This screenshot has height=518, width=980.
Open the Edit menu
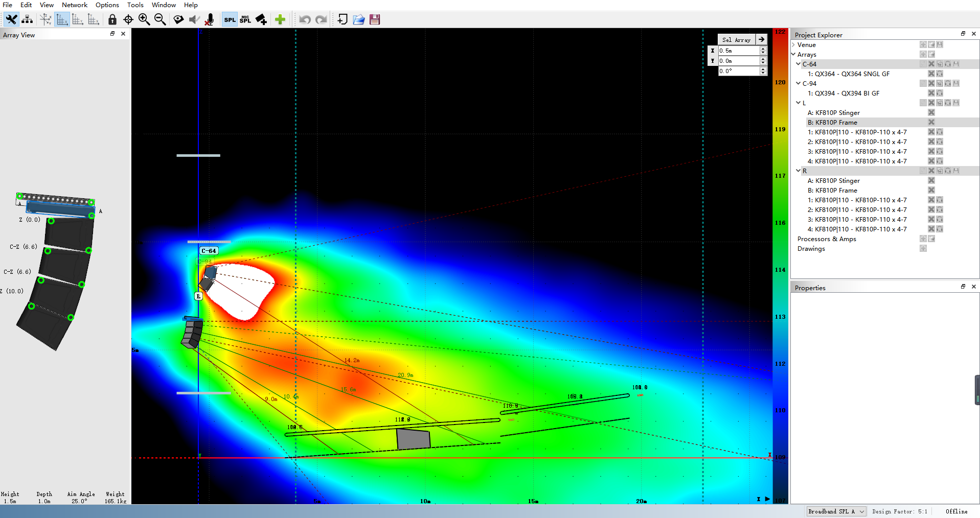pyautogui.click(x=26, y=5)
